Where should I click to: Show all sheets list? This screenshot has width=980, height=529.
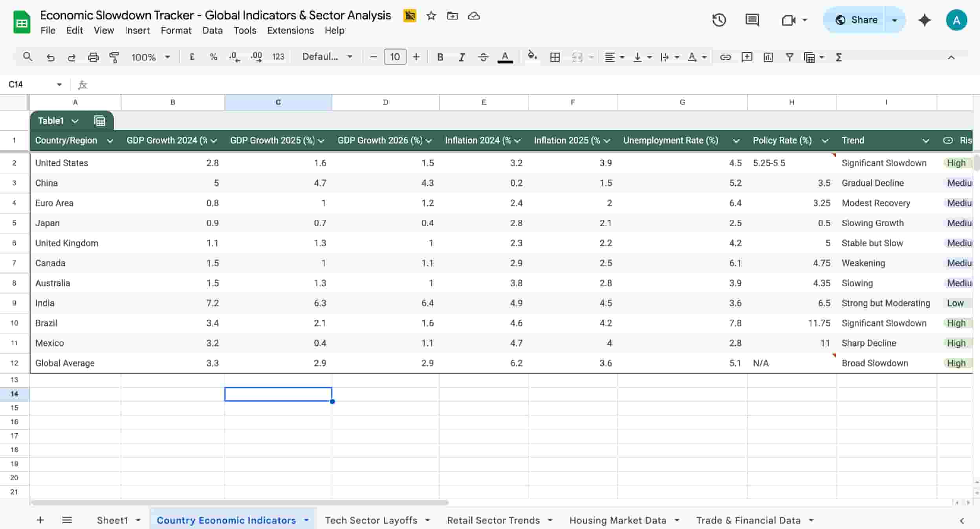67,520
